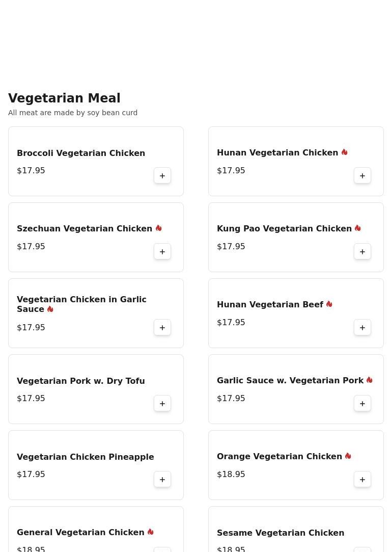Add Hunan Vegetarian Chicken to cart

click(x=362, y=176)
